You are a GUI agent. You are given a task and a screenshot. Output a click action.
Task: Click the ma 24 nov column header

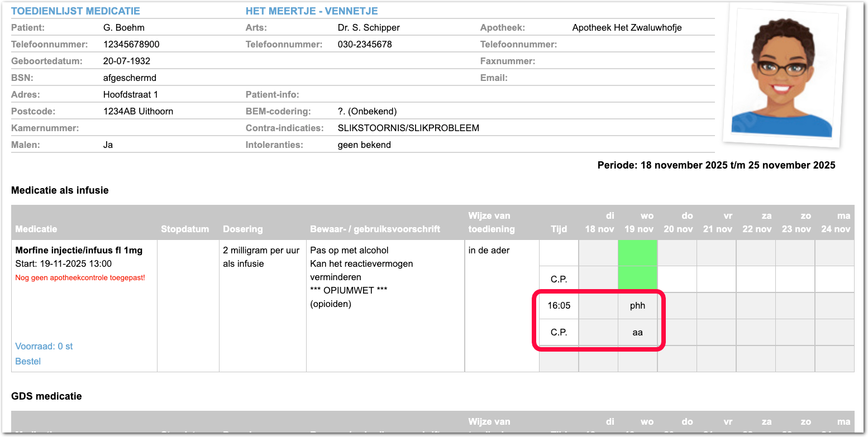coord(835,223)
